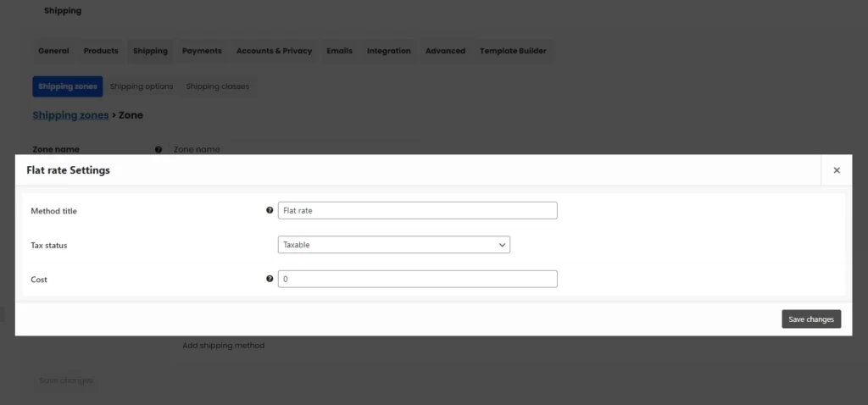Click the Cost label
The image size is (868, 405).
coord(39,280)
